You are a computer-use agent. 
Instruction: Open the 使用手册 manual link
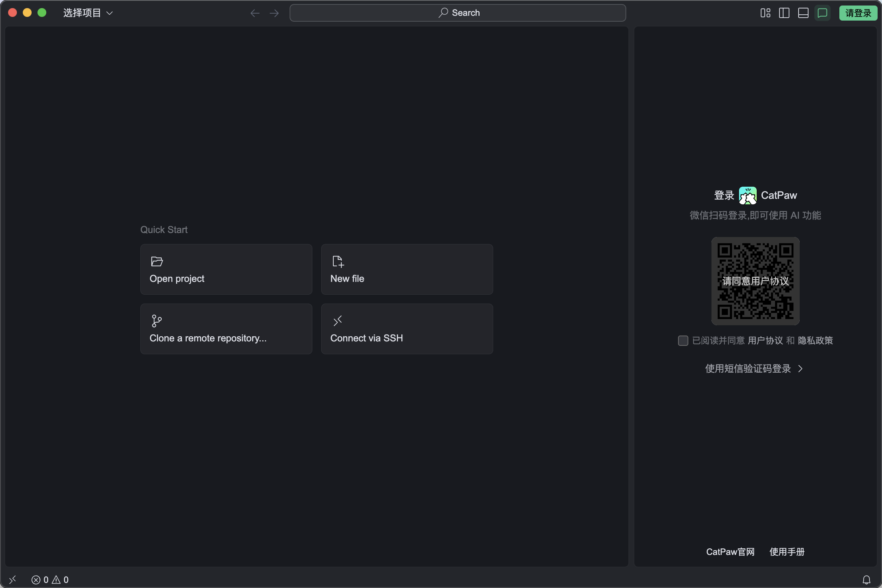(x=787, y=552)
